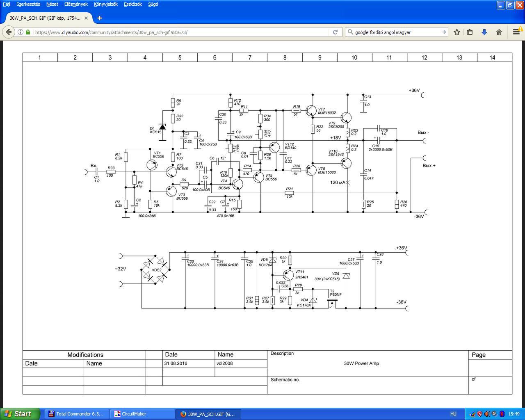Open a new tab with the plus button
Screen dimensions: 525x420
pos(100,18)
